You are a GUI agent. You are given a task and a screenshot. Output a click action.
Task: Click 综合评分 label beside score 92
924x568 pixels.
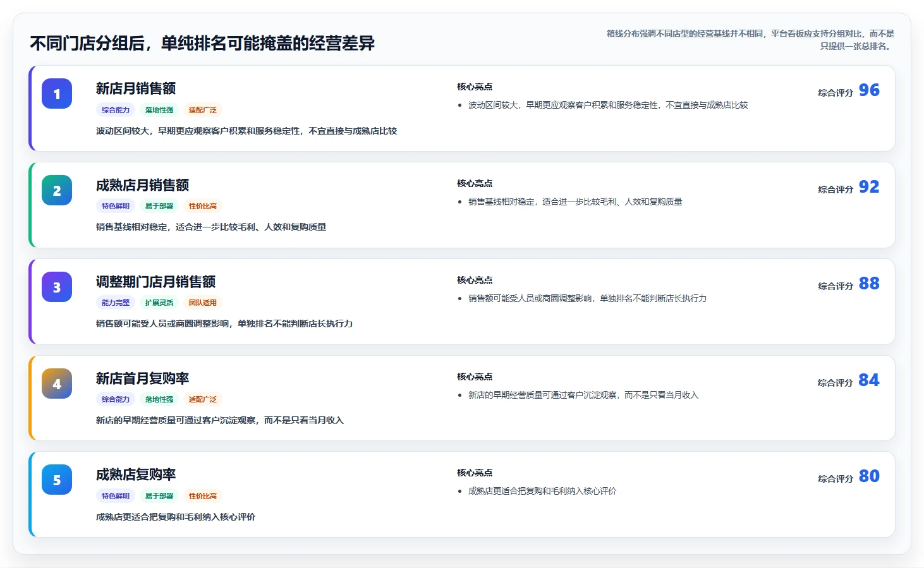836,190
